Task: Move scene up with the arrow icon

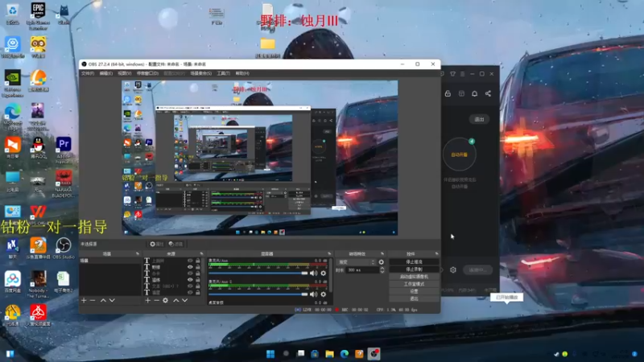Action: pyautogui.click(x=103, y=300)
